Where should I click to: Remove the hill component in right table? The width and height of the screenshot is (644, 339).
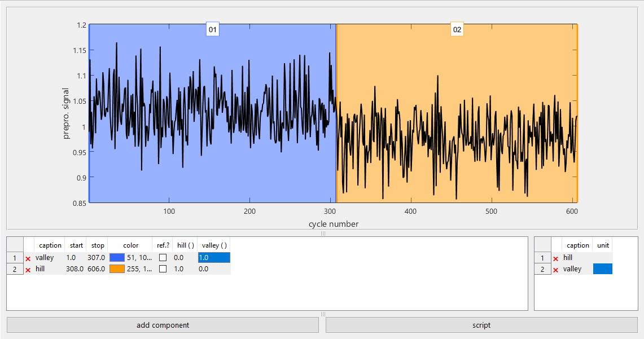coord(556,258)
